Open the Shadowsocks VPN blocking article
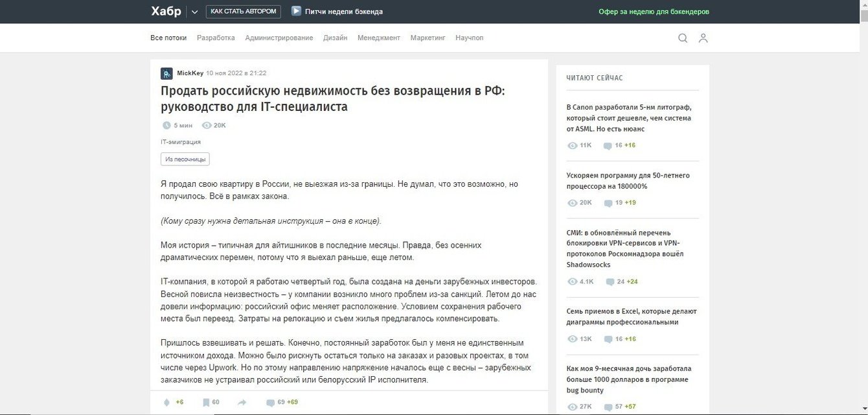The image size is (868, 415). pos(624,248)
